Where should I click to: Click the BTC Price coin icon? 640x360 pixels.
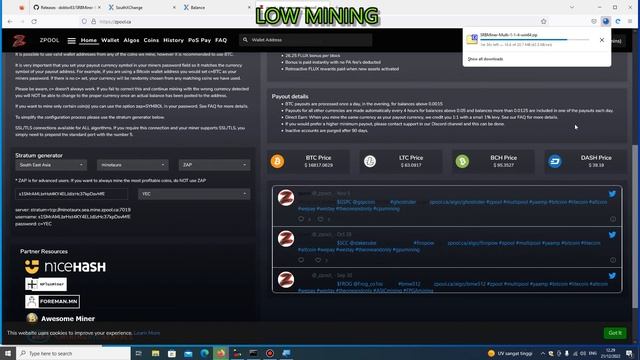point(278,161)
